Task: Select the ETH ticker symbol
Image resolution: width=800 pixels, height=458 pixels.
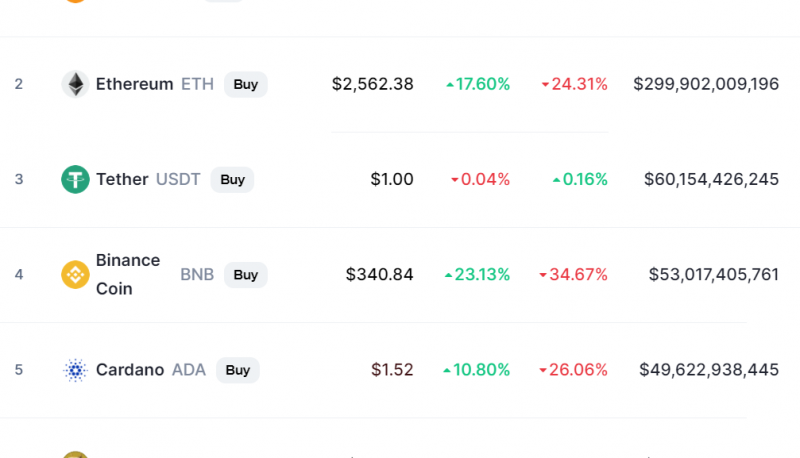Action: 197,84
